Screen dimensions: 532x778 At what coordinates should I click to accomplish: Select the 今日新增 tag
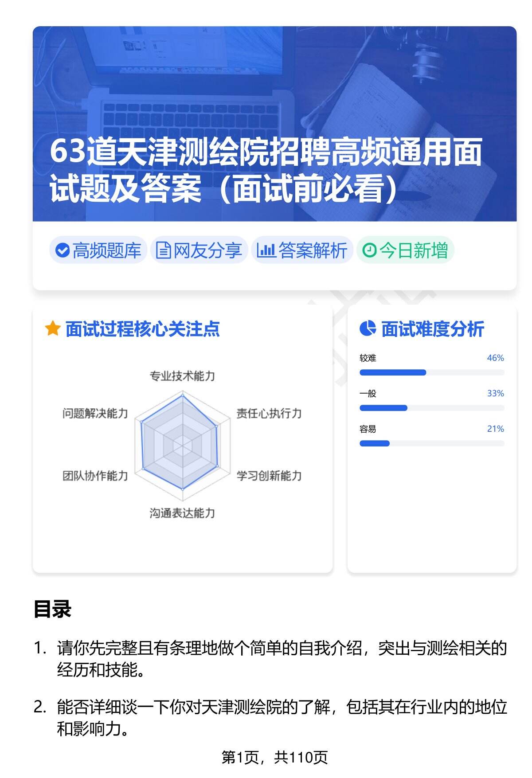405,250
